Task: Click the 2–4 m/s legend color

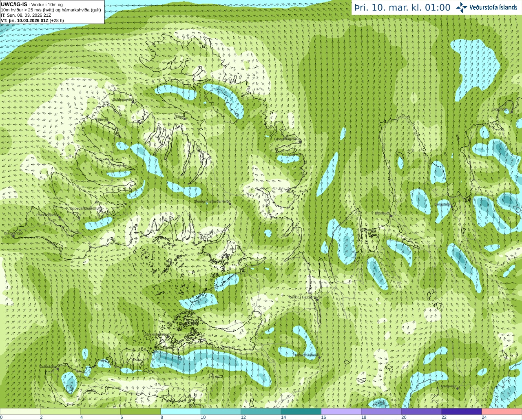Action: click(60, 411)
